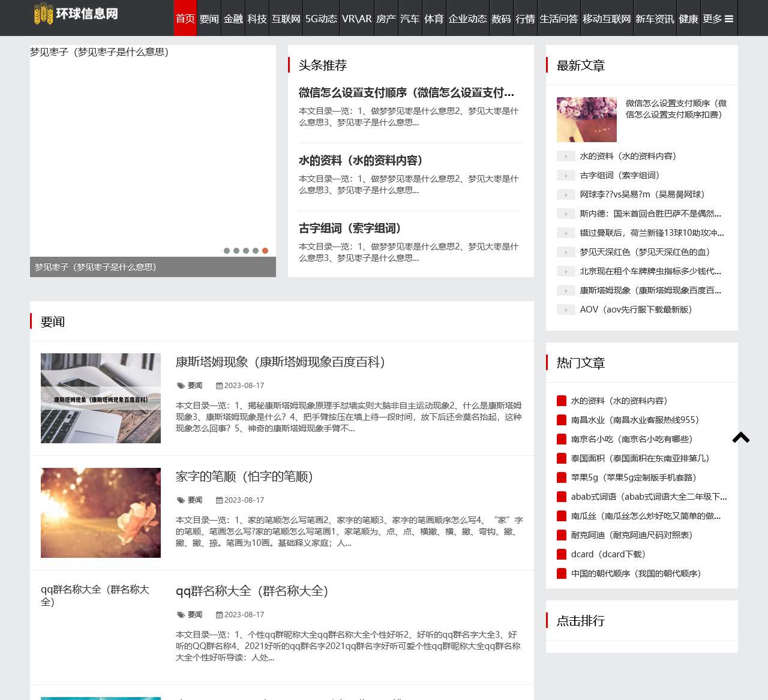Open the 企业动态 navigation item
This screenshot has width=768, height=700.
point(467,18)
